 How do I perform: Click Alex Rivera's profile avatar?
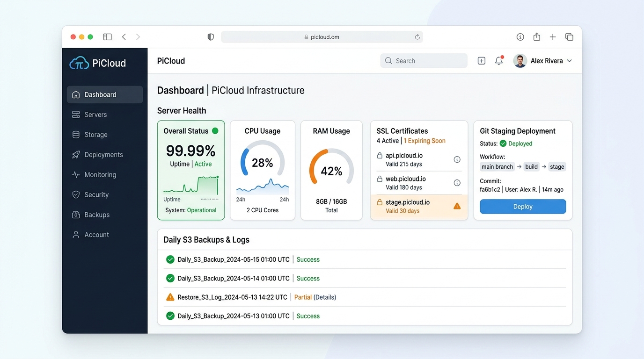tap(520, 61)
